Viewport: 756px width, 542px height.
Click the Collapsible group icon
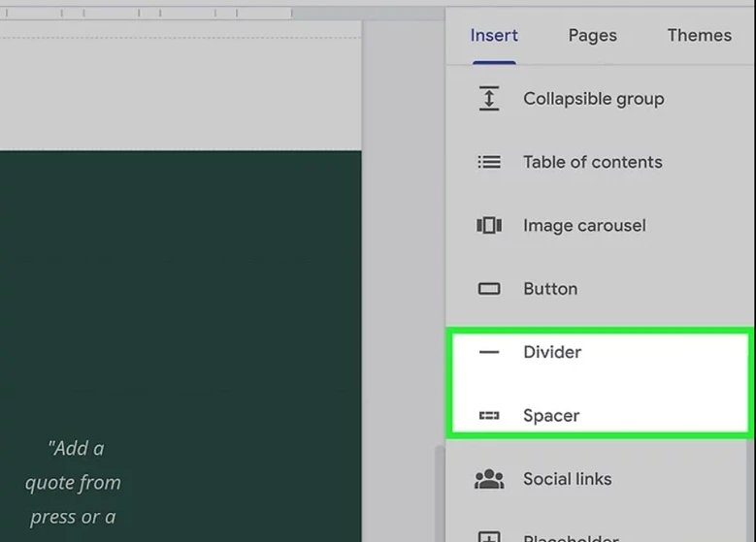tap(489, 99)
